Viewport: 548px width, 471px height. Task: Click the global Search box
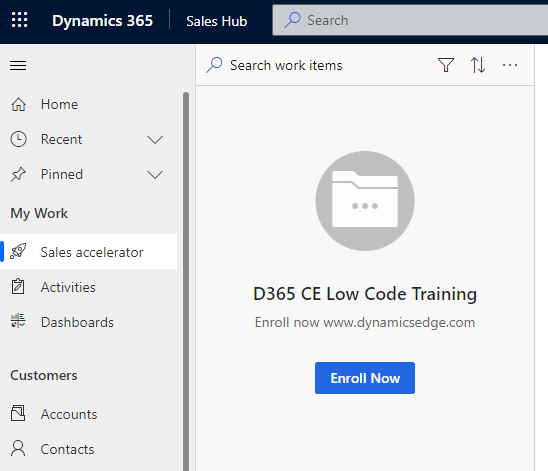pyautogui.click(x=410, y=20)
